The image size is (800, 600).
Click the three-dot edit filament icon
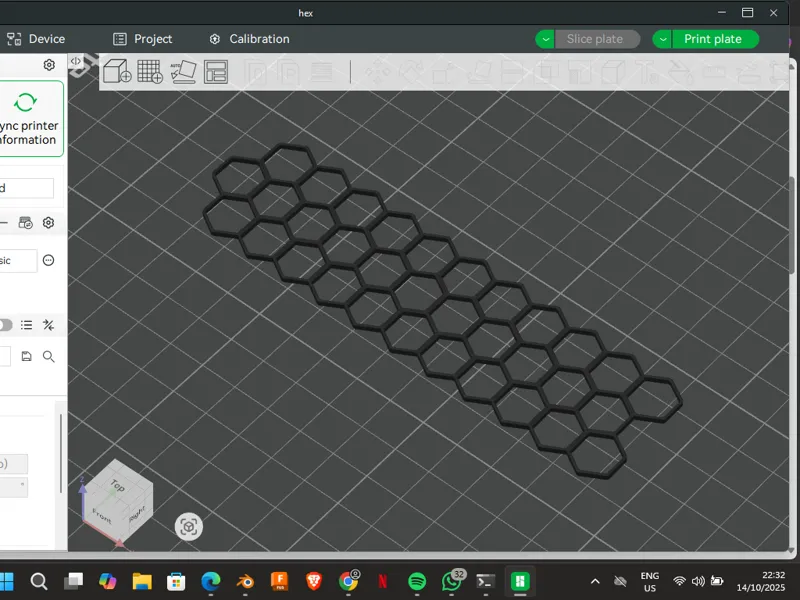point(48,260)
